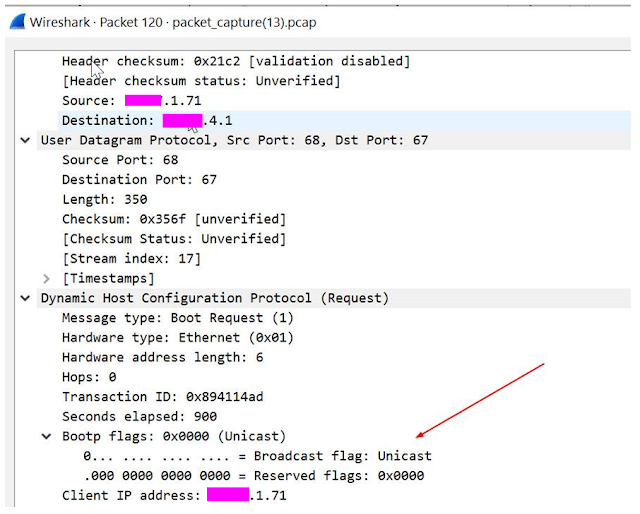
Task: Select Hardware address length: 6 row
Action: point(162,358)
